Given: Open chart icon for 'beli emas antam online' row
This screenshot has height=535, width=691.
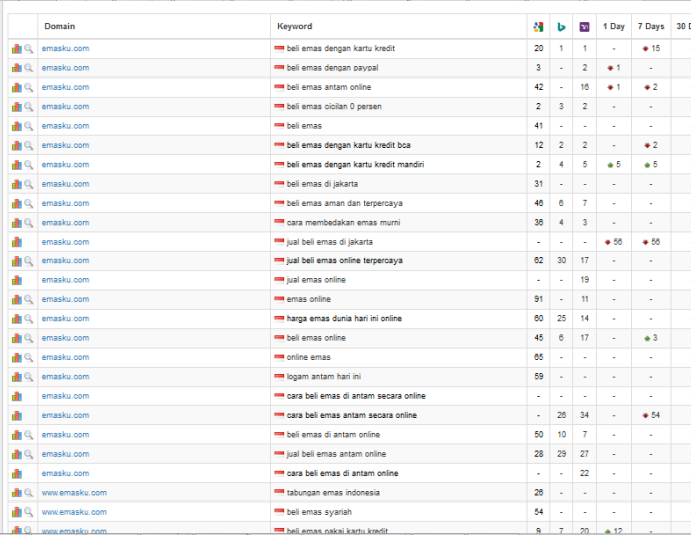Looking at the screenshot, I should tap(17, 87).
